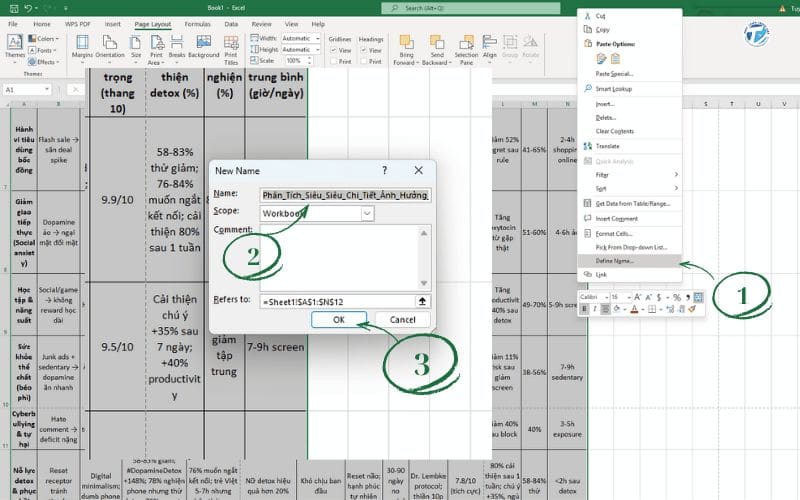Open the Width Automatic dropdown
Image resolution: width=800 pixels, height=500 pixels.
317,38
